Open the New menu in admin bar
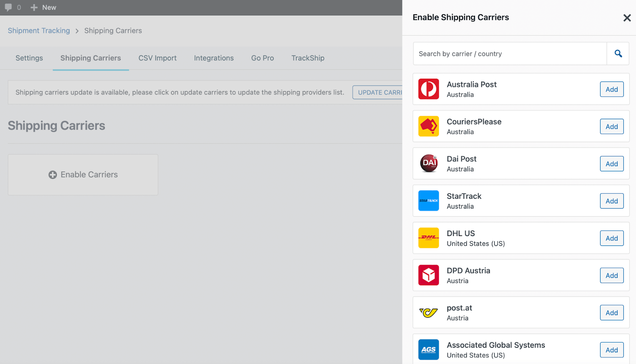This screenshot has width=636, height=364. [x=43, y=7]
